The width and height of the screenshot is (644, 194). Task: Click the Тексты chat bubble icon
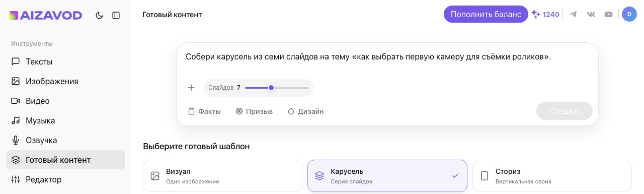[x=16, y=61]
